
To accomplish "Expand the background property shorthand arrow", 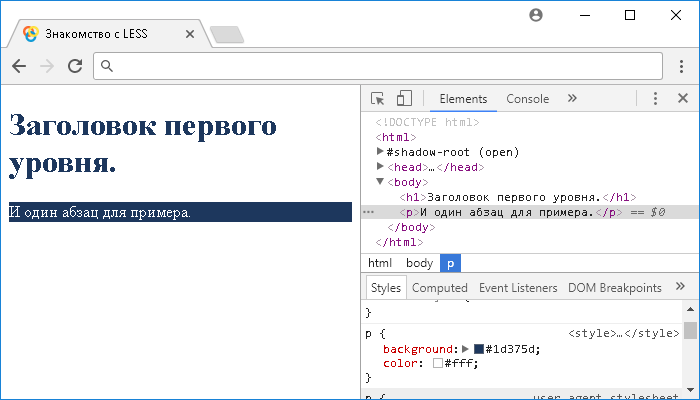I will tap(465, 348).
